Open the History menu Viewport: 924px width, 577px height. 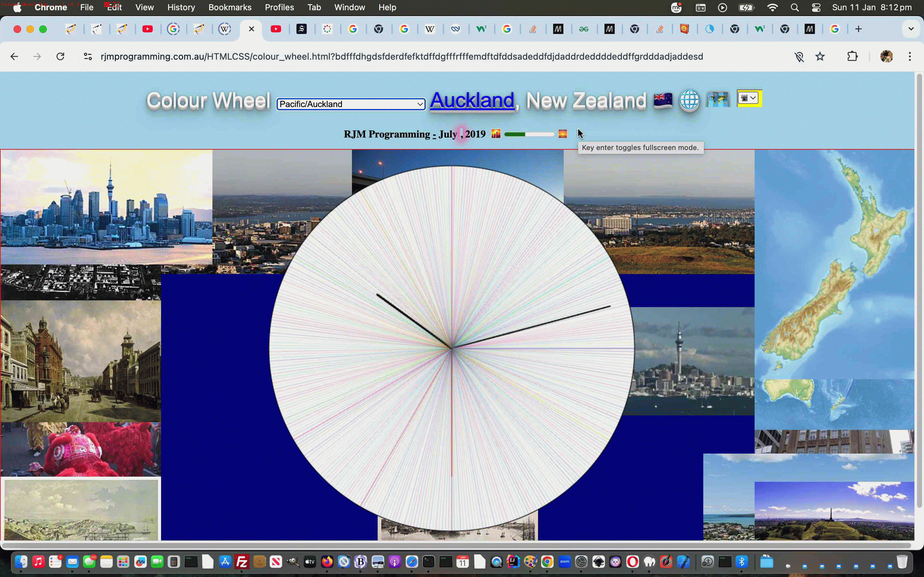tap(181, 7)
